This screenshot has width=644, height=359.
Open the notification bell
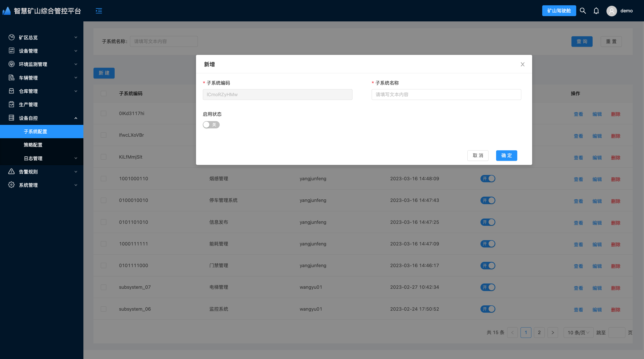point(596,11)
